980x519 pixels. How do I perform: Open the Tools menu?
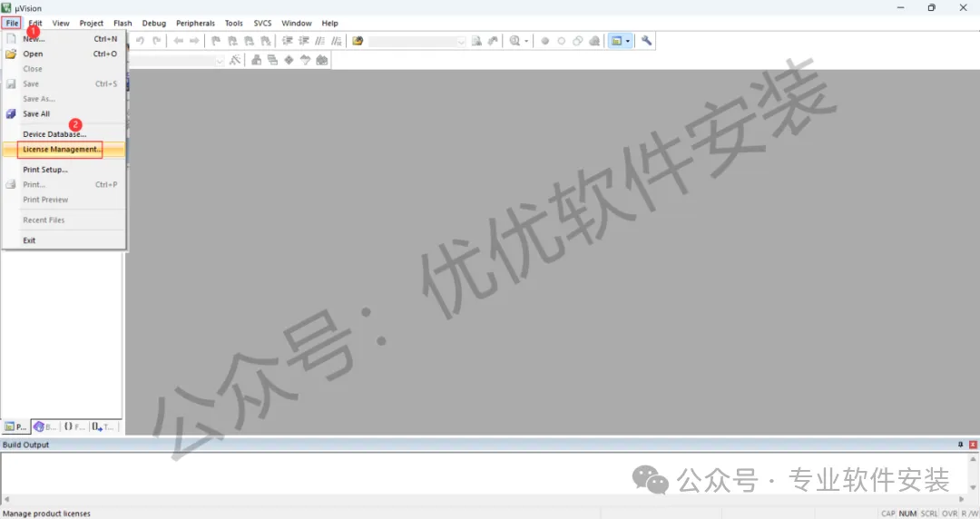pos(234,23)
